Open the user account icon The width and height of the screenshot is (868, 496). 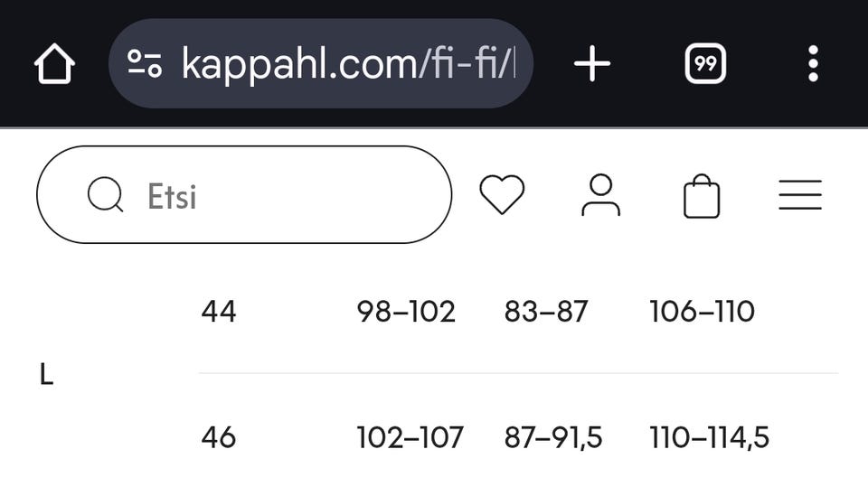[600, 195]
